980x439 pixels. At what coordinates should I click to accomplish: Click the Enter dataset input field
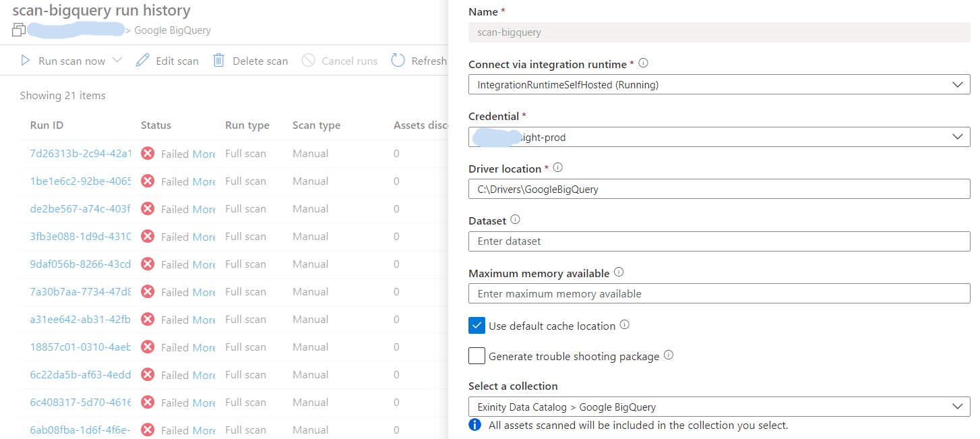coord(718,241)
